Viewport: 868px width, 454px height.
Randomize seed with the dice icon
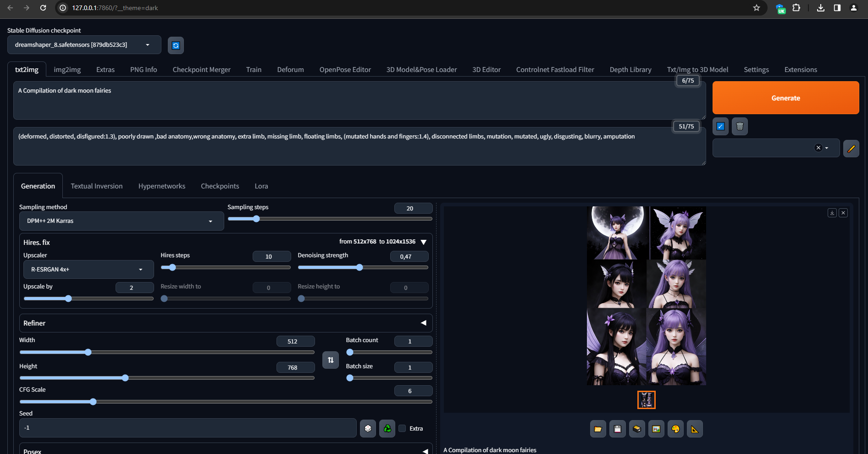click(368, 428)
